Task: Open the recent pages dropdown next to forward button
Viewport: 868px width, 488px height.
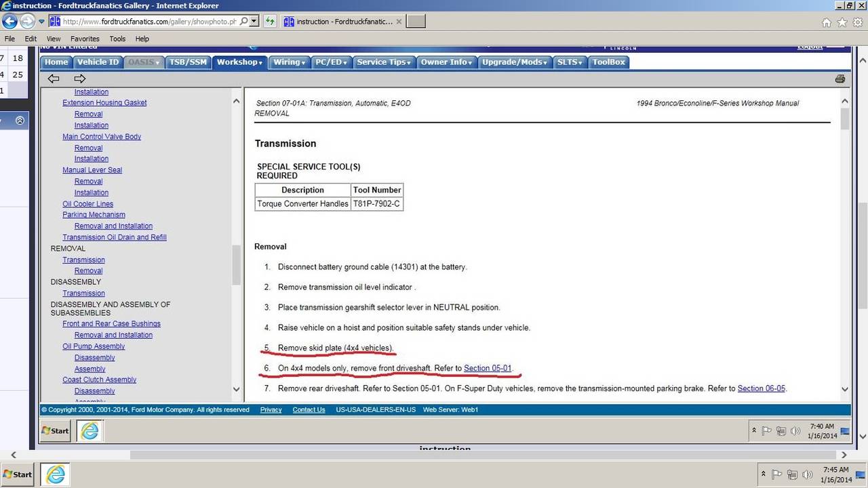Action: [x=41, y=22]
